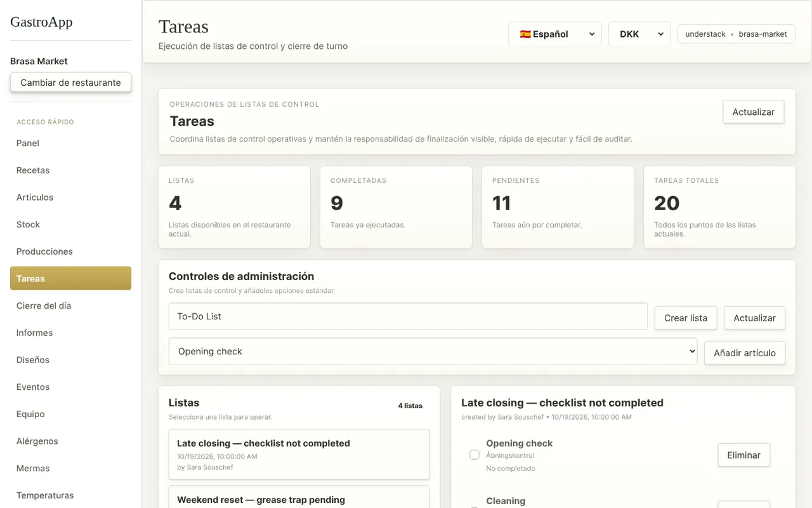Open Producciones in the sidebar

coord(70,251)
